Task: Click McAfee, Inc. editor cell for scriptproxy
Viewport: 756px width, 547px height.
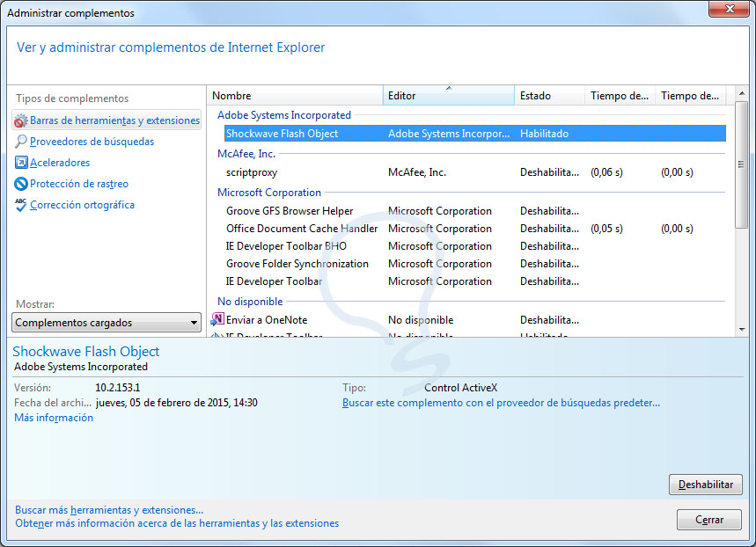Action: click(417, 172)
